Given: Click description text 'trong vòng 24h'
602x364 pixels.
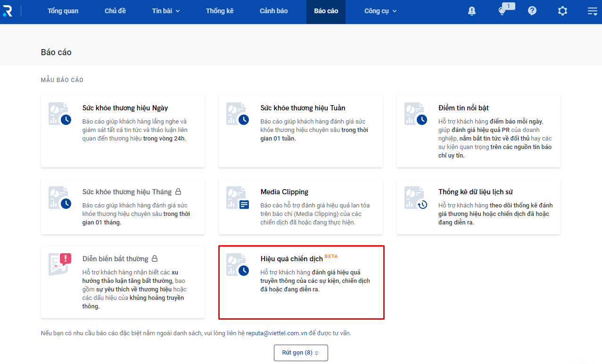Looking at the screenshot, I should click(x=165, y=139).
